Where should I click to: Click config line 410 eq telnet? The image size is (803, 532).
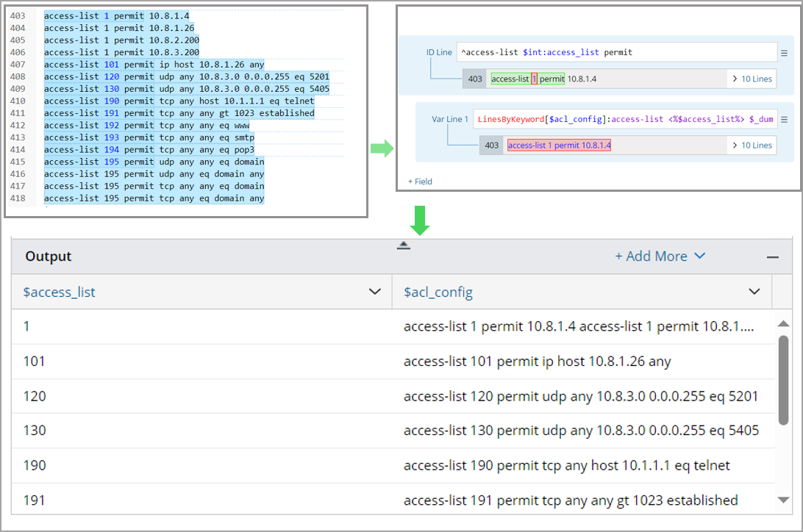pyautogui.click(x=179, y=101)
